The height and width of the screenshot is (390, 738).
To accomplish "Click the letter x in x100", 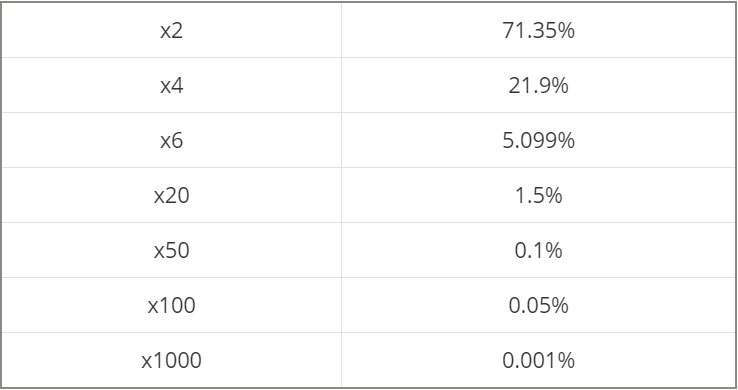I will tap(153, 308).
